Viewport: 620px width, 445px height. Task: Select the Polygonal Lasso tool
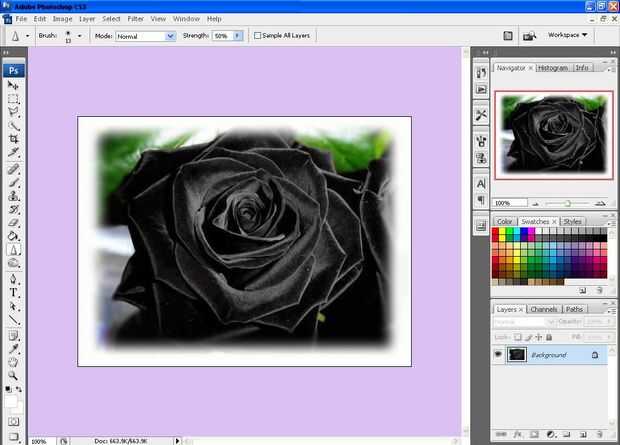(13, 112)
